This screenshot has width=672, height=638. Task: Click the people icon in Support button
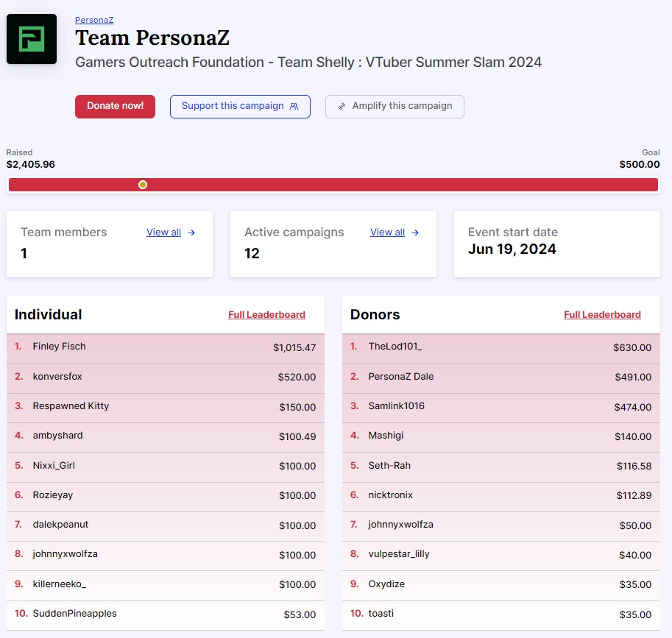click(x=294, y=106)
